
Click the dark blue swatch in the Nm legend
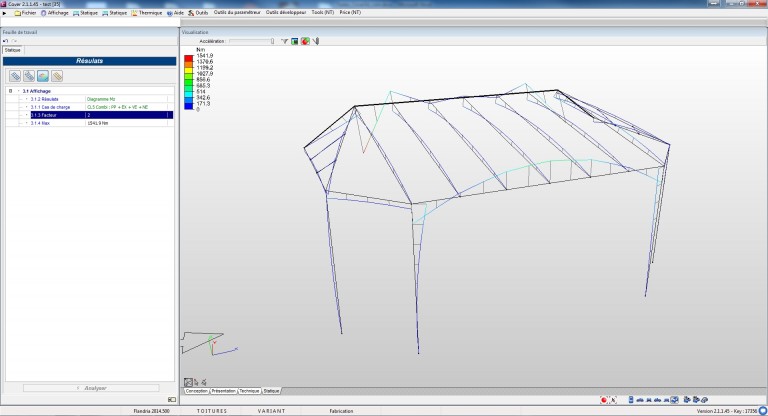[x=189, y=106]
